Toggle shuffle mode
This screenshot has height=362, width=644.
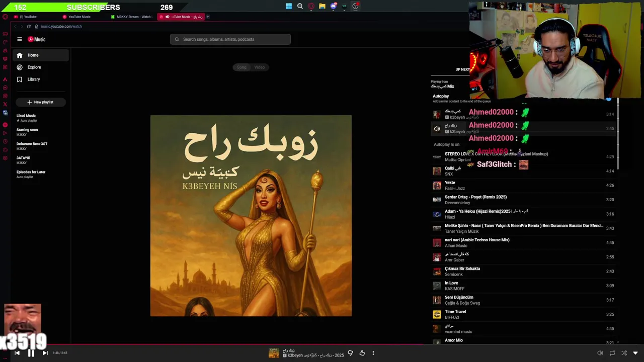[624, 353]
